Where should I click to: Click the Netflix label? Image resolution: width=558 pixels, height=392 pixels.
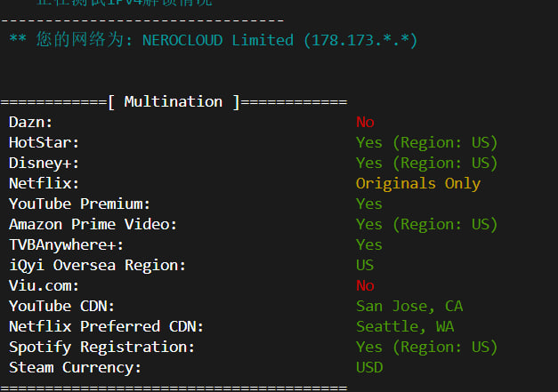(x=44, y=184)
